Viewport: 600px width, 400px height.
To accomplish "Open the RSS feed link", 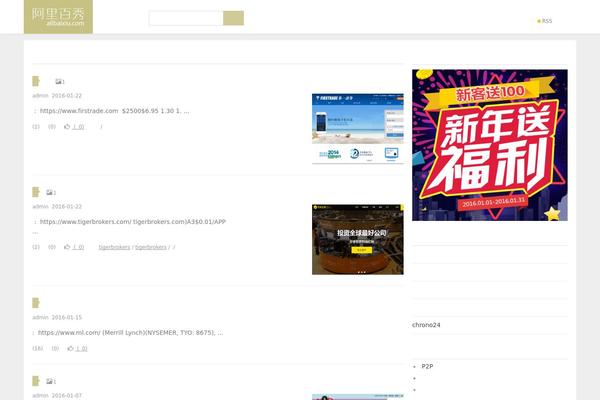I will (x=545, y=21).
